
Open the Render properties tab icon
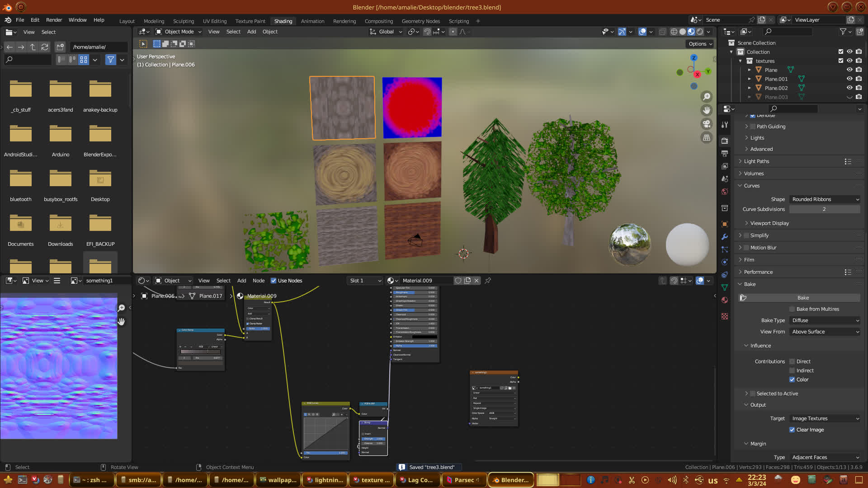[x=725, y=141]
